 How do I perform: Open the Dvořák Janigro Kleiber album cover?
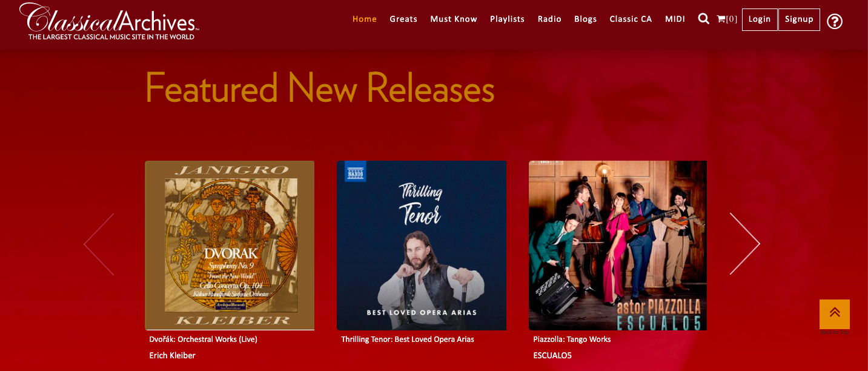pyautogui.click(x=230, y=246)
